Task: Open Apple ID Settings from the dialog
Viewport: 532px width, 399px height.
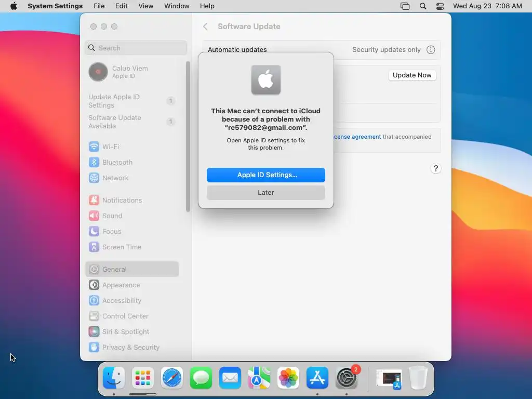Action: click(265, 175)
